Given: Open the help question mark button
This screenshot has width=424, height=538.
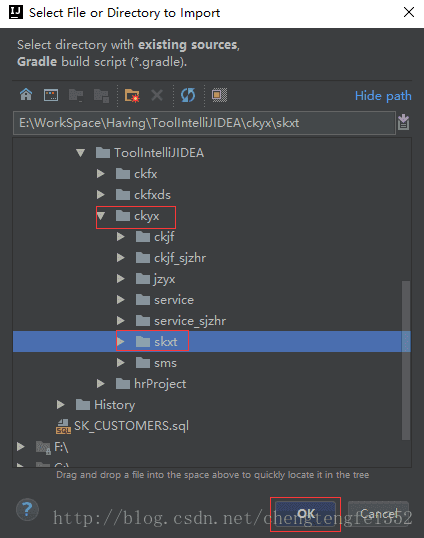Looking at the screenshot, I should [27, 510].
